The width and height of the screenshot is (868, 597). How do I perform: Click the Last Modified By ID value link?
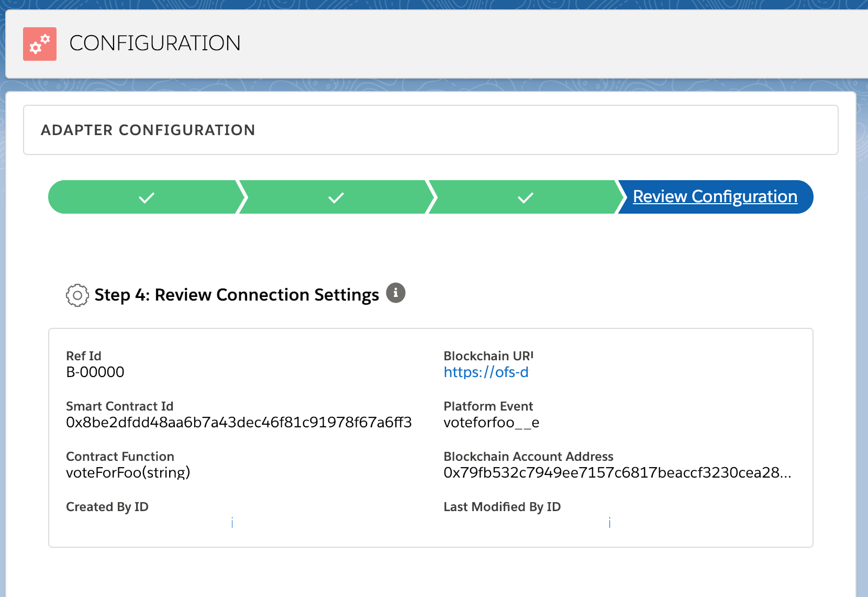pyautogui.click(x=609, y=522)
